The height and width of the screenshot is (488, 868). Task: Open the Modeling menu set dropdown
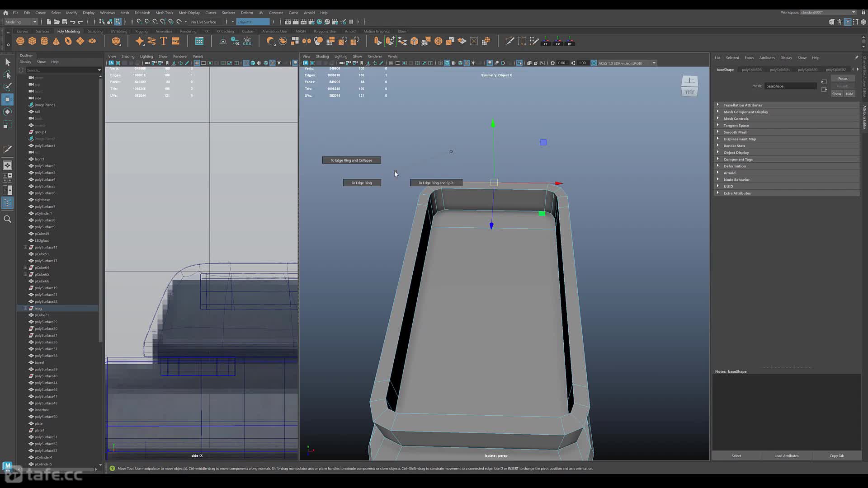[21, 22]
